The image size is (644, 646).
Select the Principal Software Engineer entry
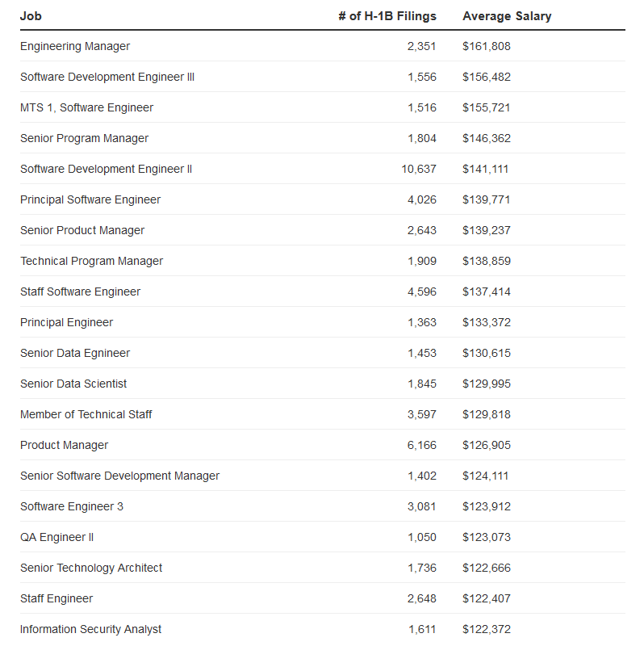(90, 199)
